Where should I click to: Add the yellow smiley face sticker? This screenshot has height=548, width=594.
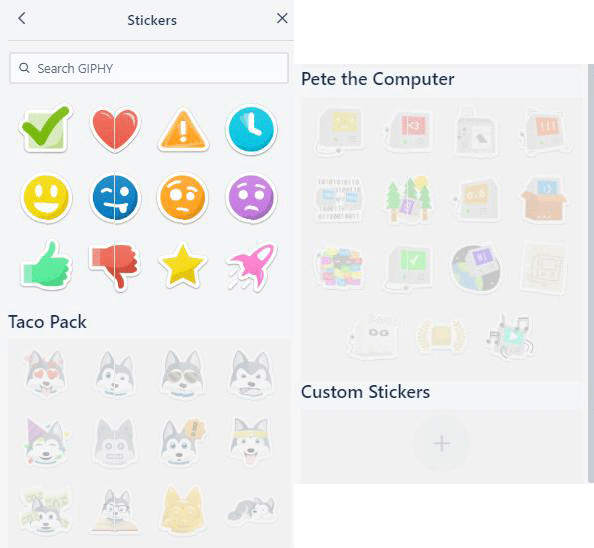(x=46, y=198)
